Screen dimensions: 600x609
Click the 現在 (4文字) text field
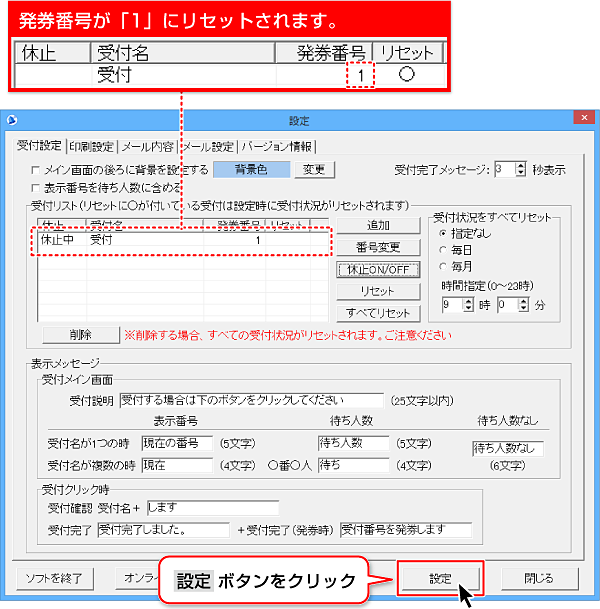(177, 465)
